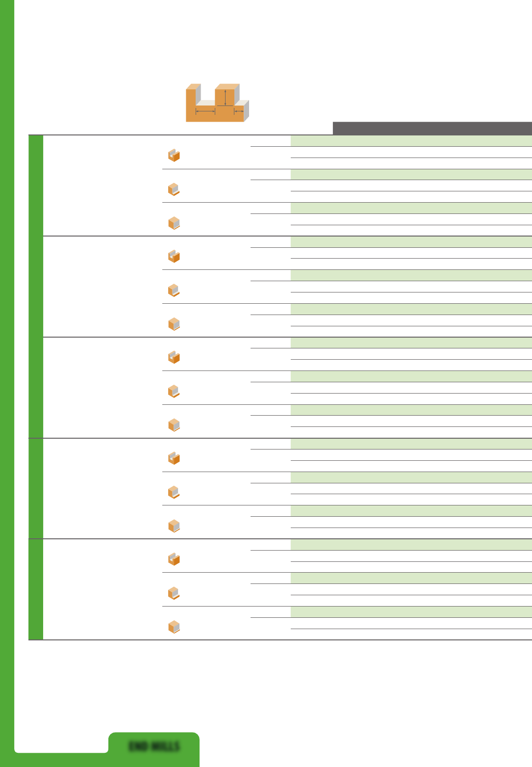Screen dimensions: 532x767
Task: Select the finishing cut icon in the first group
Action: 174,223
